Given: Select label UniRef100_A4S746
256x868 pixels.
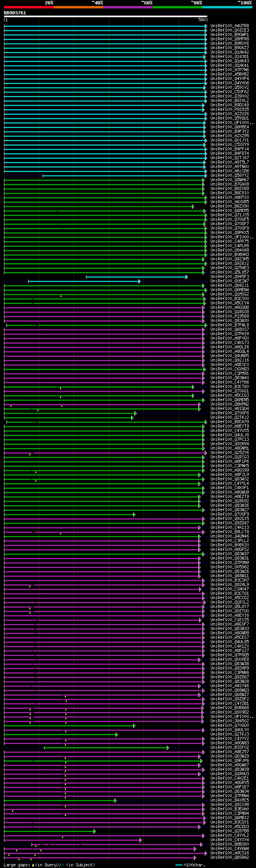Looking at the screenshot, I should click(230, 686).
